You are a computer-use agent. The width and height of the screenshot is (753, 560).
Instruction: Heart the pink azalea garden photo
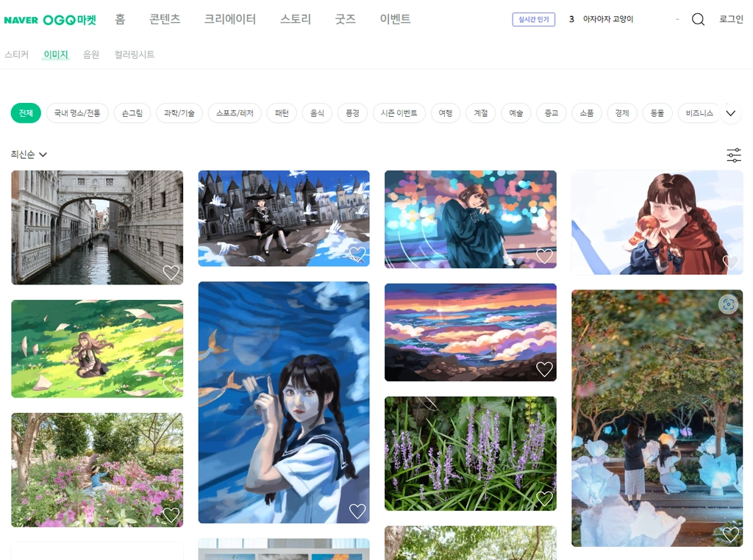[171, 515]
